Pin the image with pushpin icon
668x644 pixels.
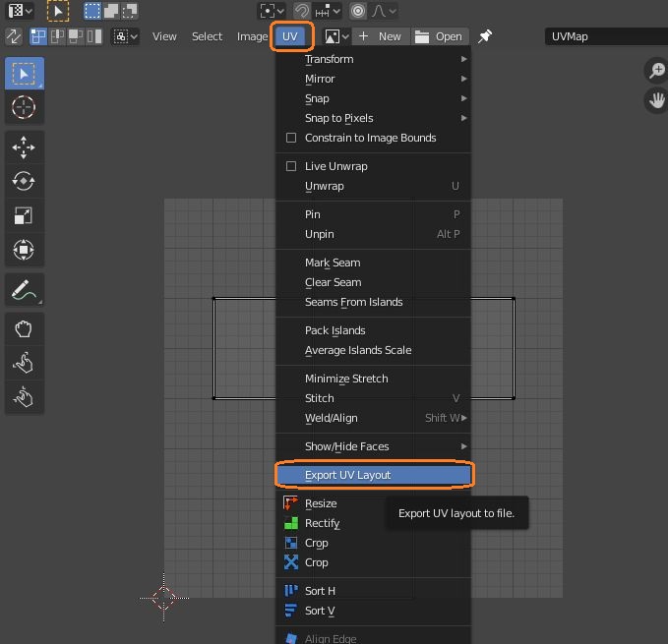pos(484,36)
